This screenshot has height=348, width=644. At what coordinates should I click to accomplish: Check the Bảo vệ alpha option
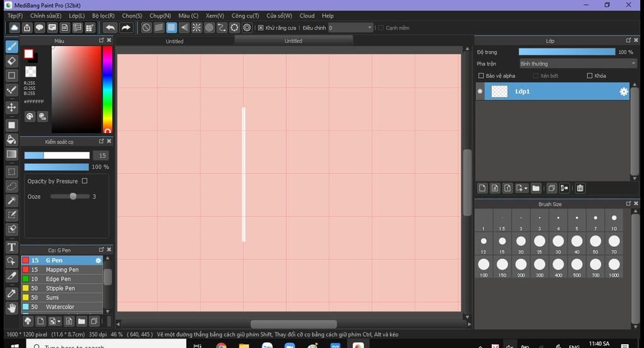[481, 75]
